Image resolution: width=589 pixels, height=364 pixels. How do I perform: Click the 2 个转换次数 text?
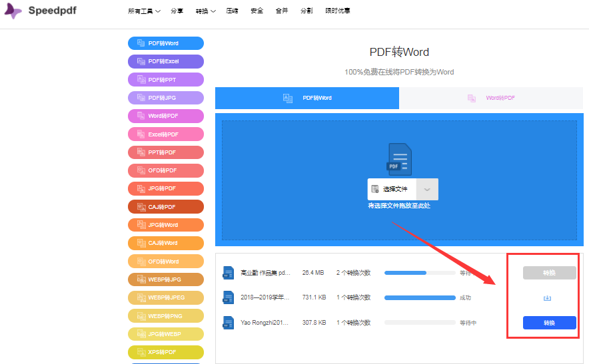click(354, 273)
